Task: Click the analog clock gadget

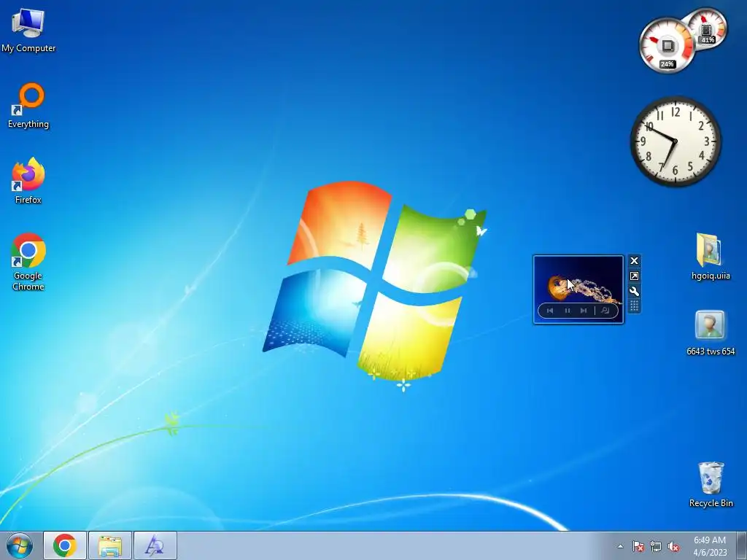Action: pyautogui.click(x=676, y=141)
